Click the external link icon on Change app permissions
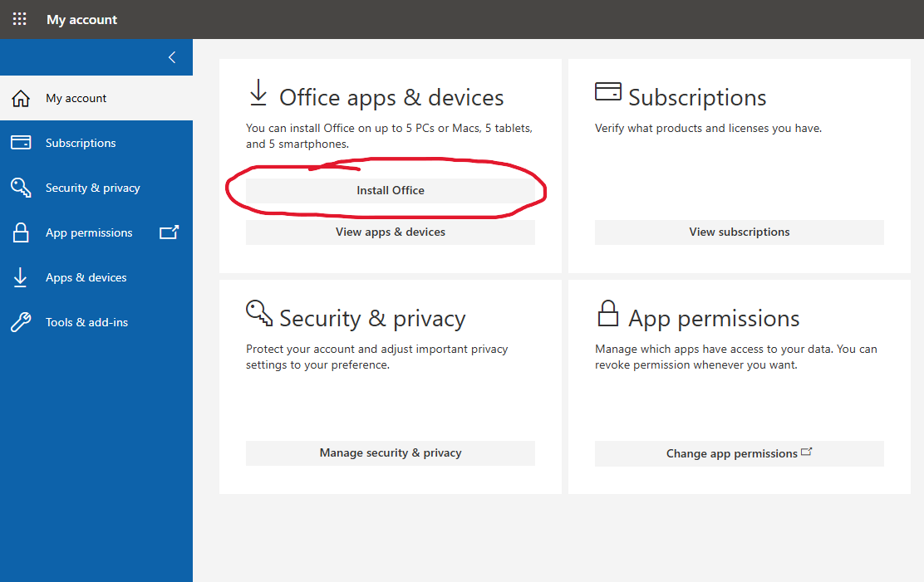Screen dimensions: 924x582 coord(807,452)
